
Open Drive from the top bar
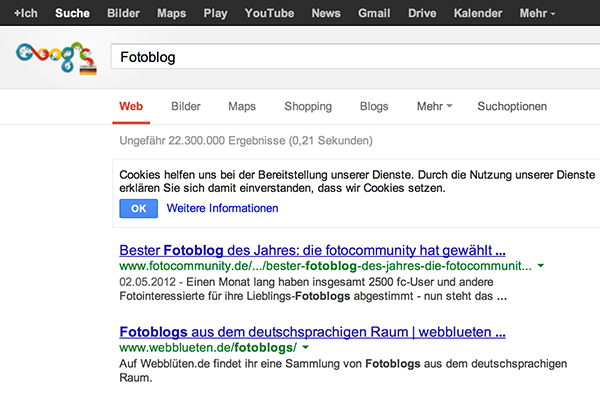point(422,13)
